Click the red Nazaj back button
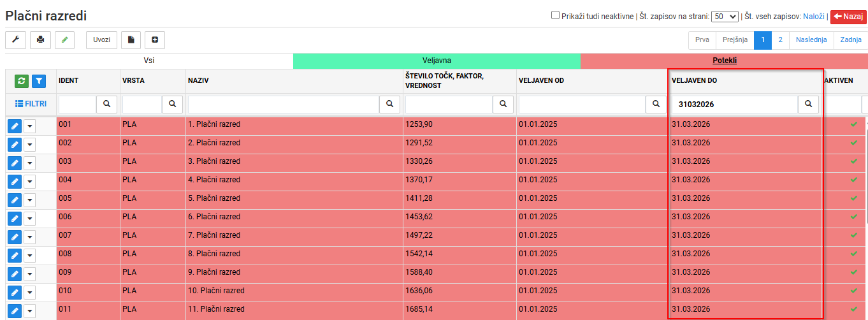Image resolution: width=868 pixels, height=320 pixels. tap(848, 16)
